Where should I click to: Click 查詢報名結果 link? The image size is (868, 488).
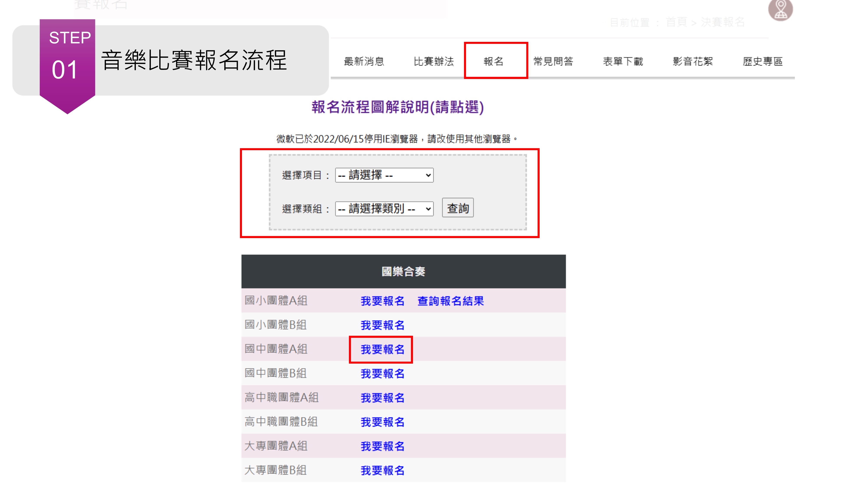(x=450, y=301)
